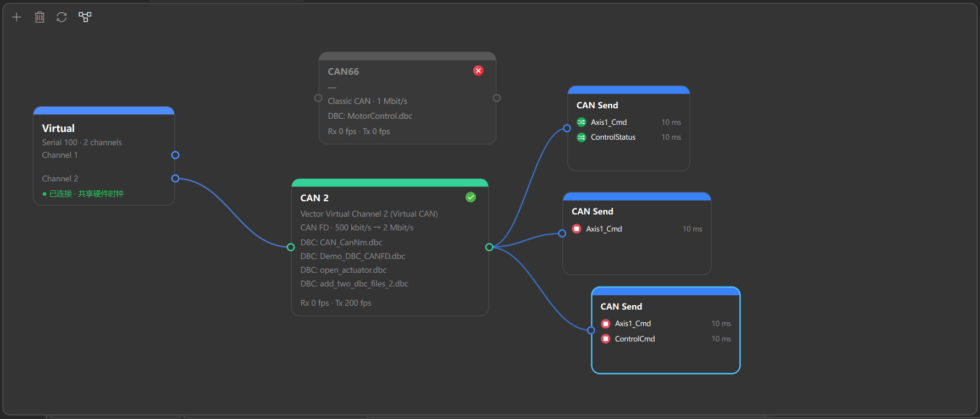The width and height of the screenshot is (980, 419).
Task: Click 'DBC: MotorControl.dbc' text
Action: click(370, 116)
